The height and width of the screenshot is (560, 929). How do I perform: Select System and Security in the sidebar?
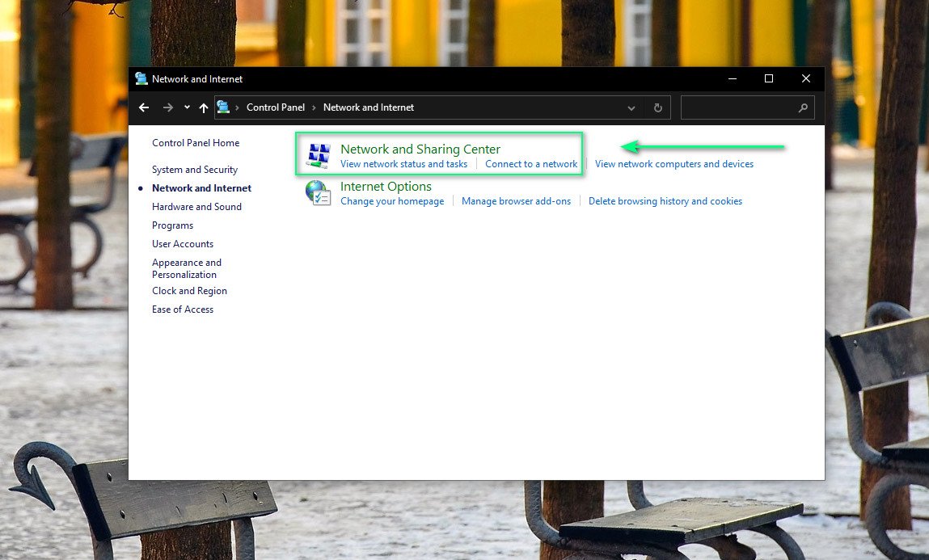pos(194,170)
